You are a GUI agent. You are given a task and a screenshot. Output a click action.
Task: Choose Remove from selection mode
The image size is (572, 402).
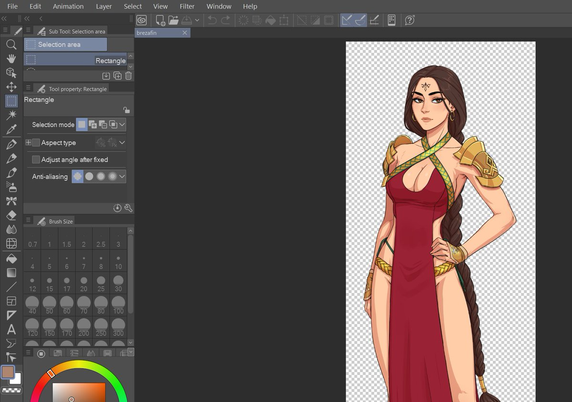click(x=103, y=125)
